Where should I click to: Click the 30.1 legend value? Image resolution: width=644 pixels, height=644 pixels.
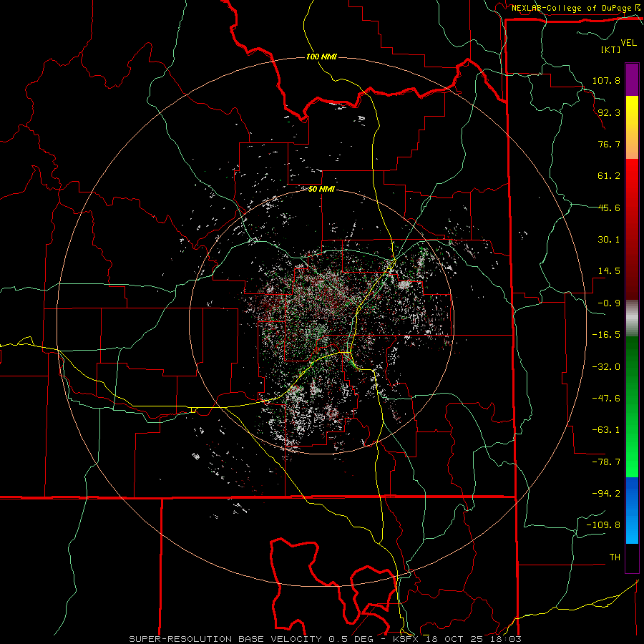(x=609, y=240)
